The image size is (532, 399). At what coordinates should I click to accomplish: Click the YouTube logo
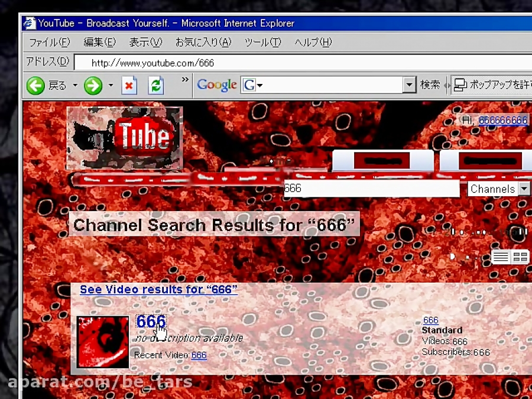click(x=125, y=138)
